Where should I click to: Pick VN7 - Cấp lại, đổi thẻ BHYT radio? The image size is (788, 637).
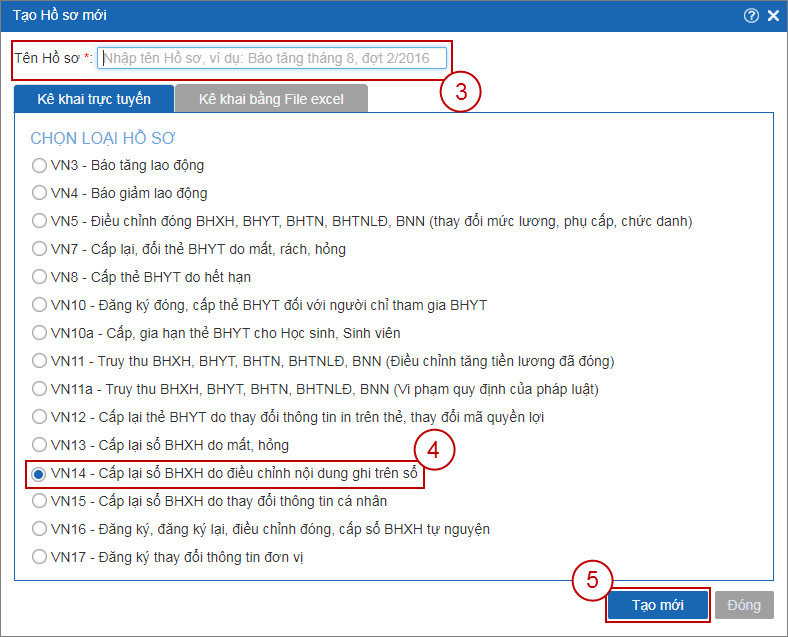coord(39,249)
